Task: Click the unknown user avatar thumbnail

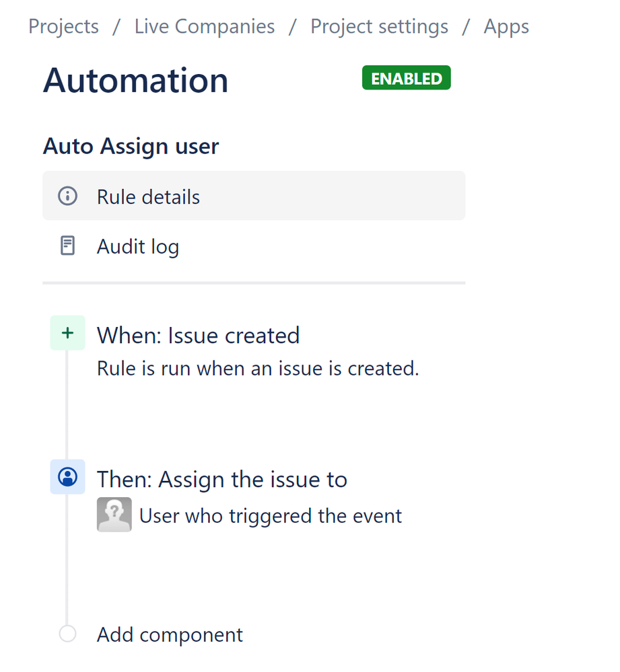Action: [114, 515]
